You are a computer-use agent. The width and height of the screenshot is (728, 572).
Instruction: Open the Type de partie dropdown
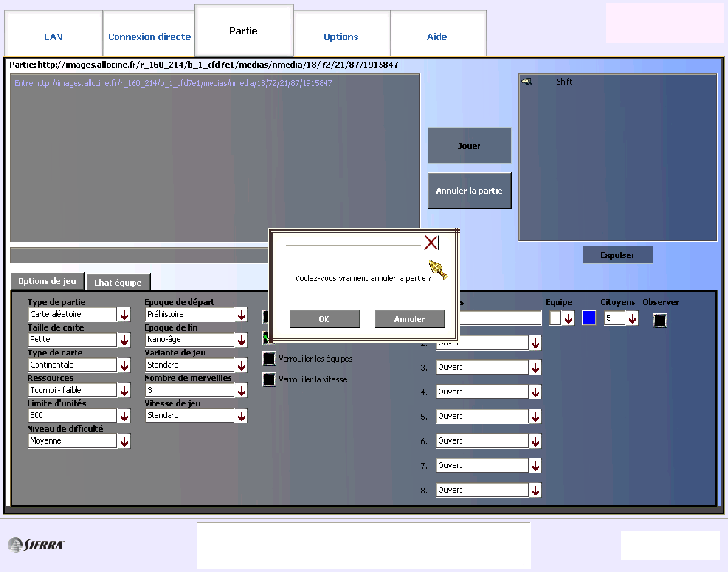[124, 315]
